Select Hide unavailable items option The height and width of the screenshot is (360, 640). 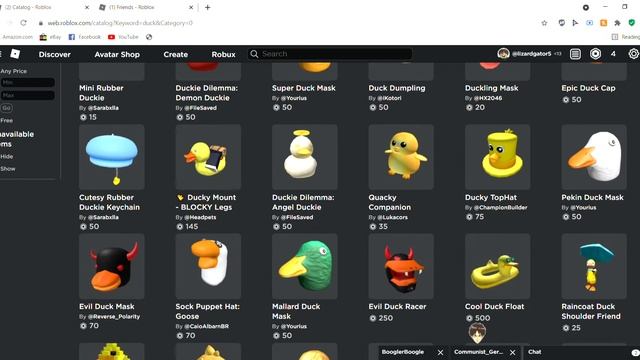click(7, 157)
